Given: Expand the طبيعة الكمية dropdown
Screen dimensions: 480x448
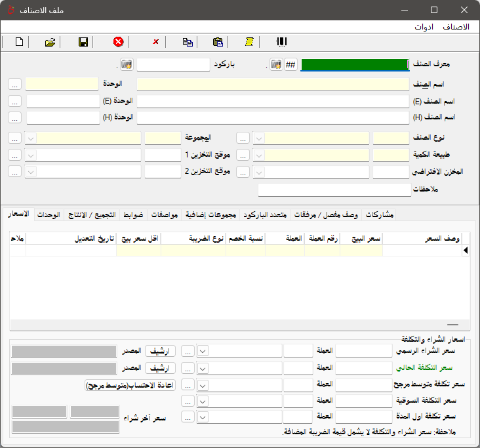Looking at the screenshot, I should coord(259,155).
